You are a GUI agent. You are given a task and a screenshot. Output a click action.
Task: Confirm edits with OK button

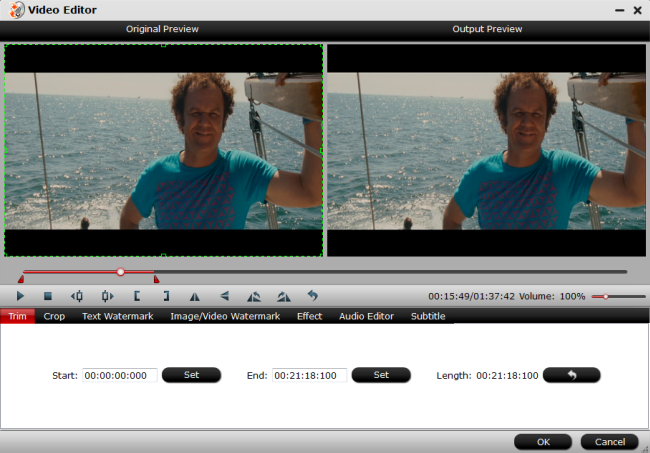point(543,442)
